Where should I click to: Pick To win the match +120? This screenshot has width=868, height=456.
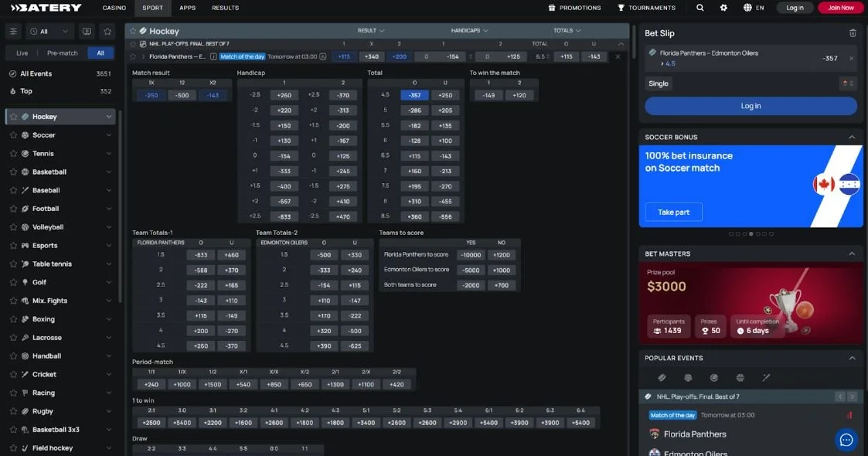click(519, 95)
